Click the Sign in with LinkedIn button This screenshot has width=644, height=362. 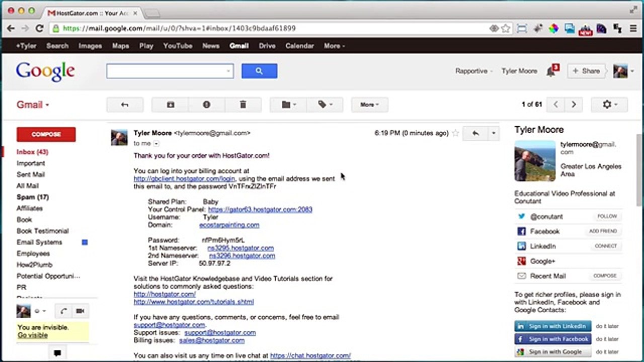[553, 326]
